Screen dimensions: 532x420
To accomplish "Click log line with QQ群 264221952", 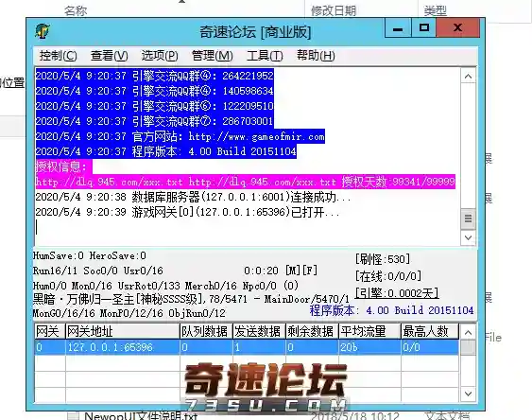I will pyautogui.click(x=154, y=76).
